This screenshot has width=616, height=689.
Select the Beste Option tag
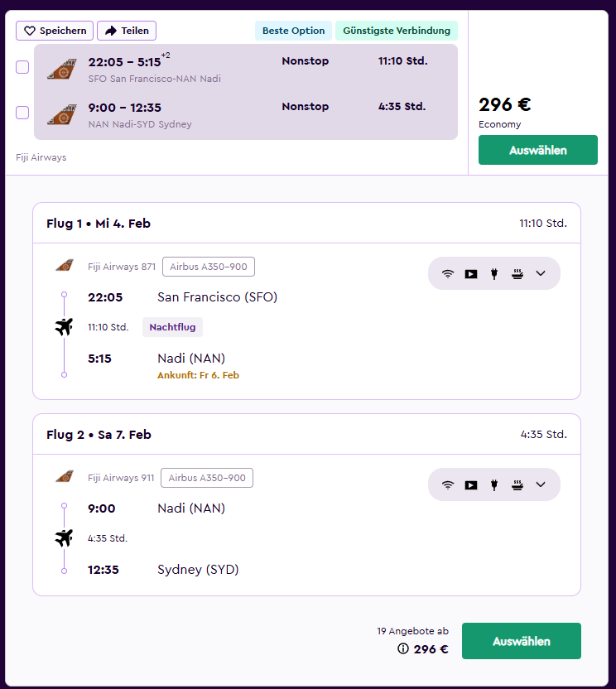[x=293, y=31]
